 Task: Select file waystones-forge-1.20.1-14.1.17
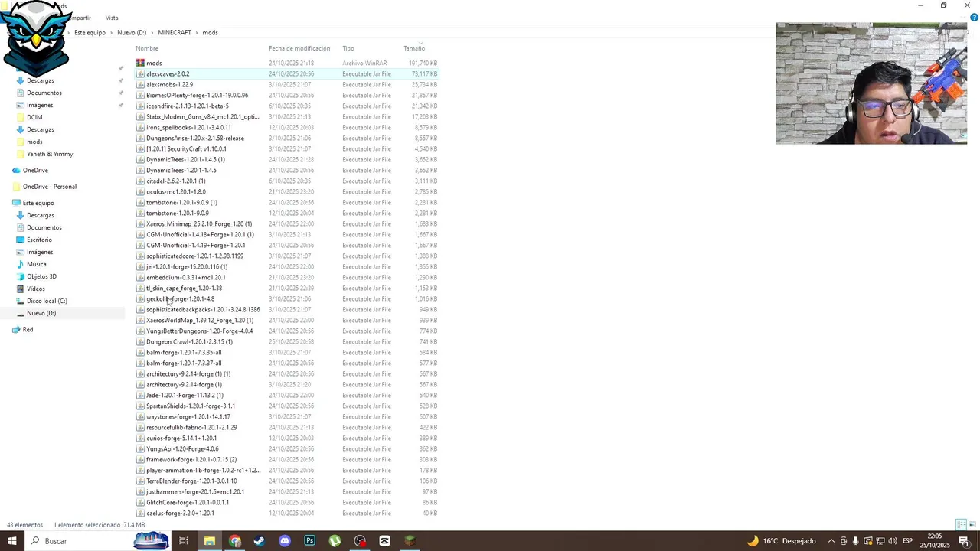pos(188,416)
